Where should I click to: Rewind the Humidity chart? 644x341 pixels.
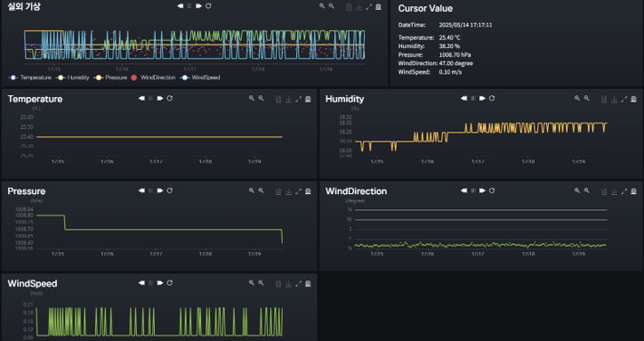463,98
